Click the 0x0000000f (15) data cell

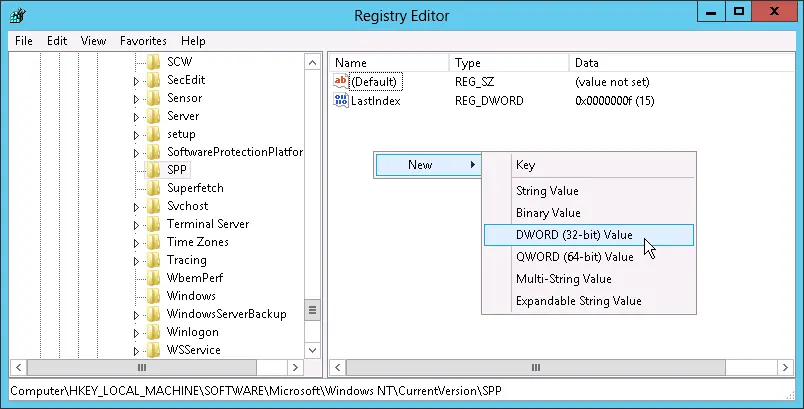(x=615, y=100)
